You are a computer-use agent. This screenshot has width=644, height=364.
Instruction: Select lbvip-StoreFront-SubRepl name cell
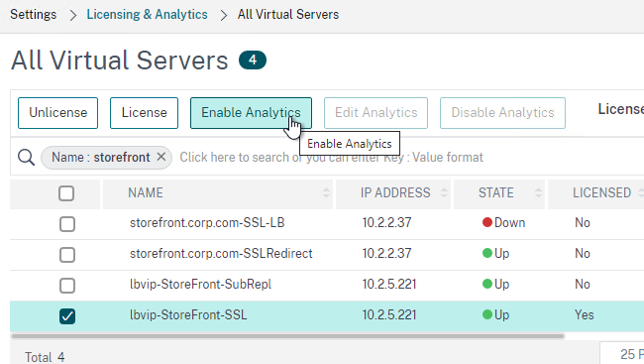click(x=200, y=285)
